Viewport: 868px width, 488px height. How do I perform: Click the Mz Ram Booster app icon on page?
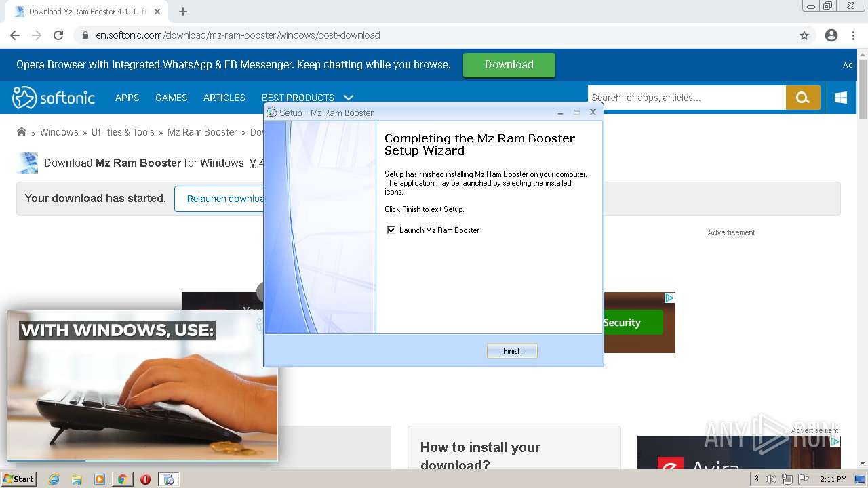[x=28, y=163]
